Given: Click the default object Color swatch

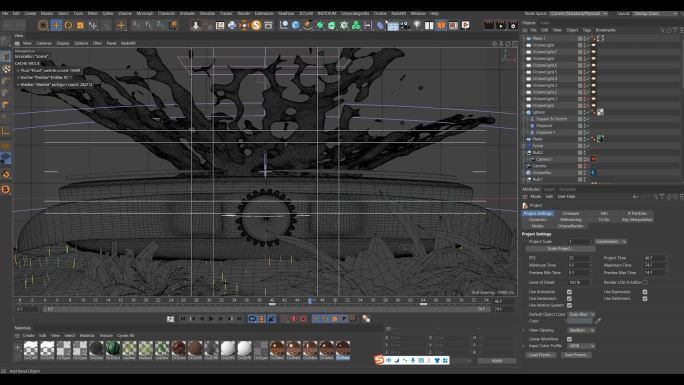Looking at the screenshot, I should point(580,321).
